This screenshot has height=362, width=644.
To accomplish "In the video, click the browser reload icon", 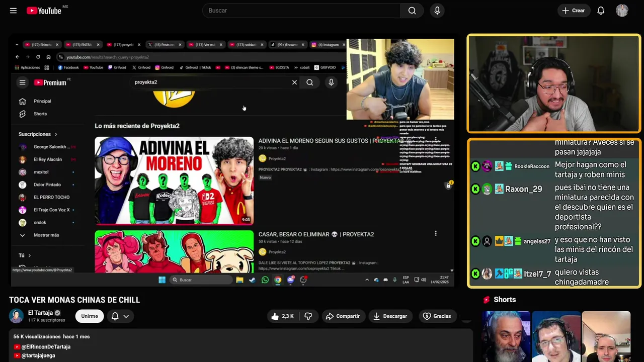I will [x=38, y=57].
